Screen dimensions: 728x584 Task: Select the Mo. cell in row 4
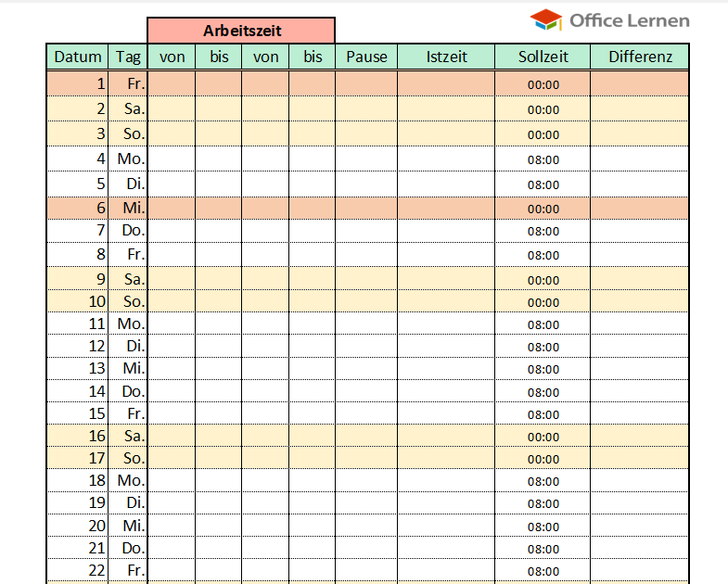[x=128, y=159]
